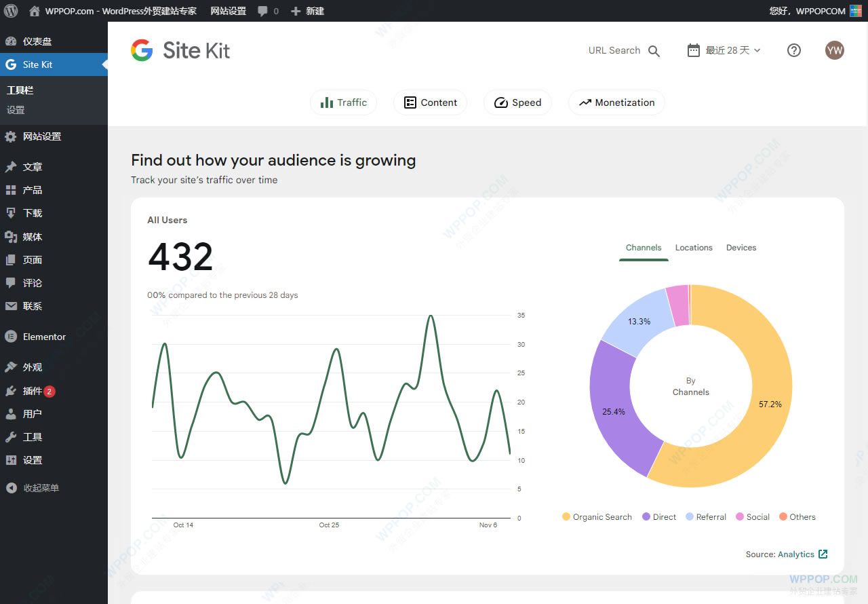Click the gear icon for 网站设置
This screenshot has height=604, width=868.
click(x=11, y=136)
